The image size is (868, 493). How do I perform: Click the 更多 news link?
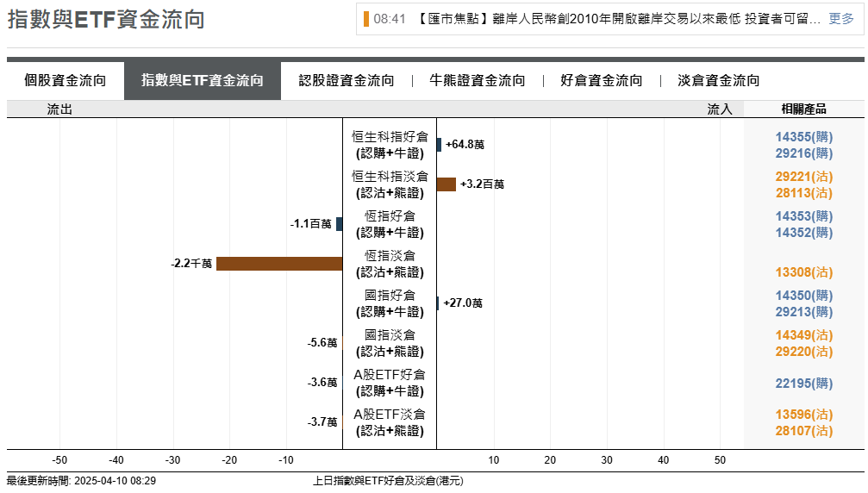pyautogui.click(x=841, y=19)
